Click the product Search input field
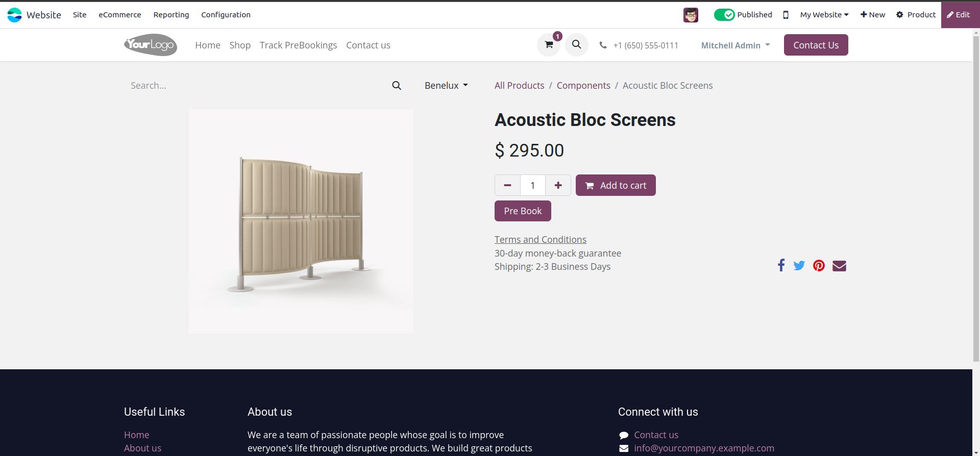Viewport: 980px width, 456px height. [255, 86]
